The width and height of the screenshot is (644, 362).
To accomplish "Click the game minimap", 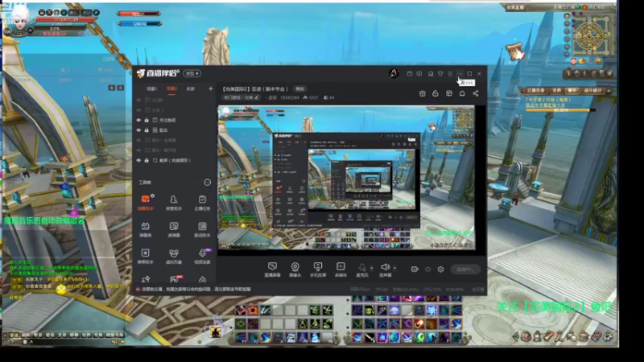I will point(591,36).
